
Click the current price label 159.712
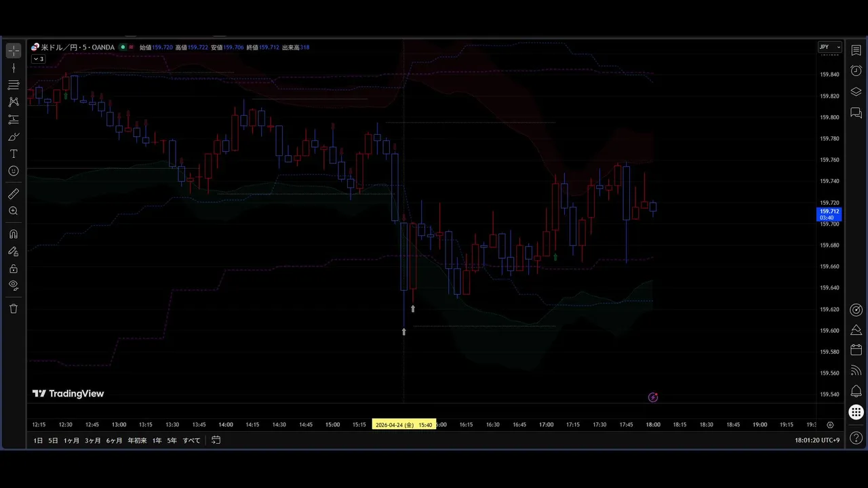829,214
